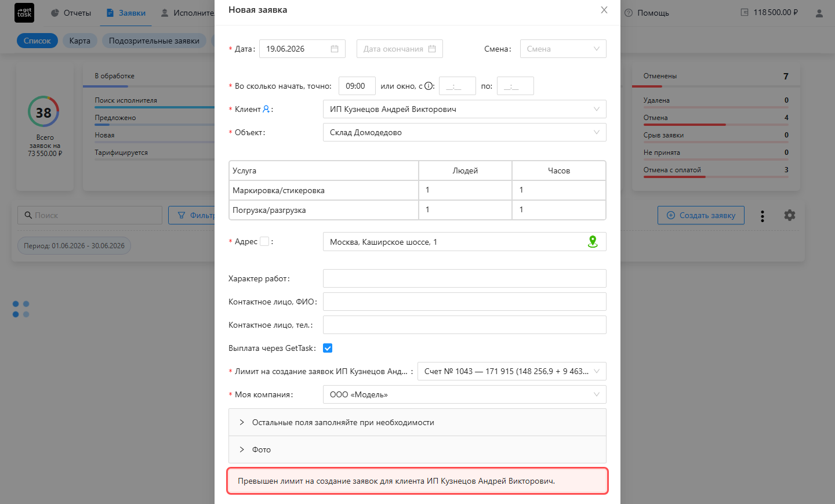Click Контактное лицо, ФИО input field
The image size is (835, 504).
[x=464, y=302]
